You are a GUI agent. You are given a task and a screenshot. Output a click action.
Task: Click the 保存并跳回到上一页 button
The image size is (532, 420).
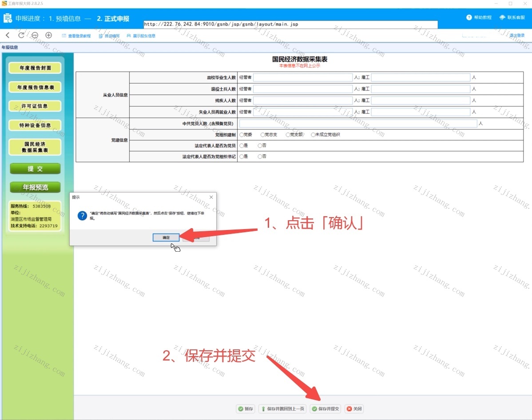click(282, 409)
